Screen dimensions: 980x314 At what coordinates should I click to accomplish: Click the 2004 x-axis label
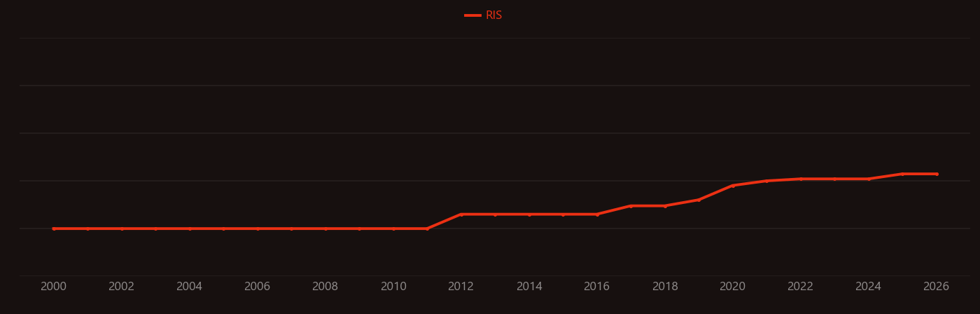pos(190,287)
